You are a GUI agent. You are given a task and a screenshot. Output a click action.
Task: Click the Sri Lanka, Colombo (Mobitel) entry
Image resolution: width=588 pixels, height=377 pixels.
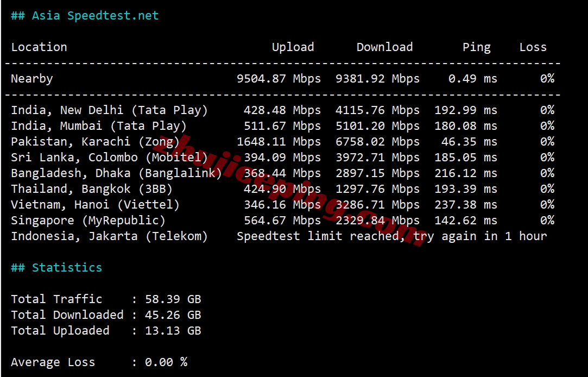point(109,158)
